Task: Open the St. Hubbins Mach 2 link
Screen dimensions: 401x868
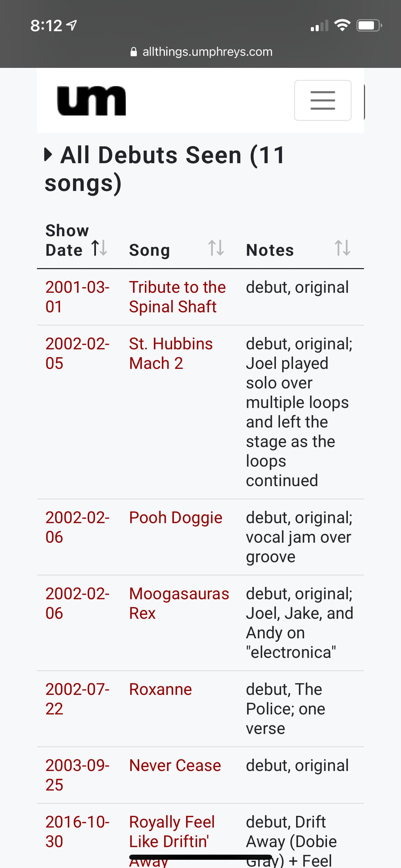Action: pos(171,353)
